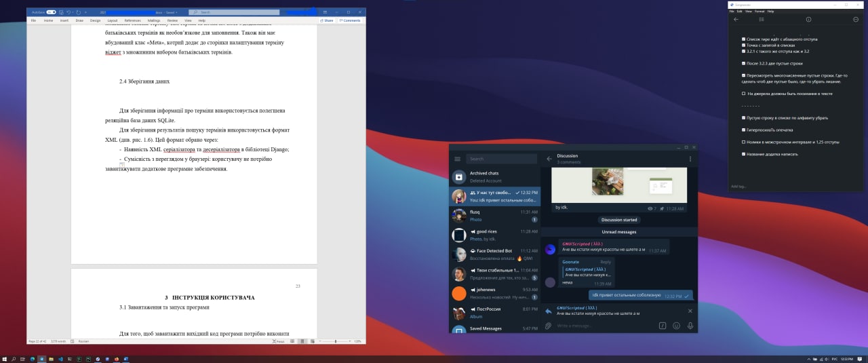The image size is (868, 363).
Task: Click the zoom in plus in Word
Action: [350, 341]
